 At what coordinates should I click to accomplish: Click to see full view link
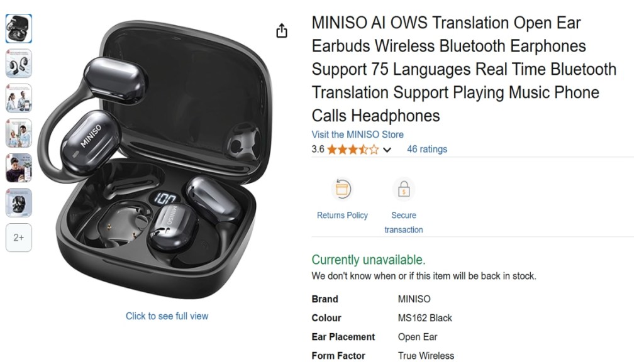point(167,316)
